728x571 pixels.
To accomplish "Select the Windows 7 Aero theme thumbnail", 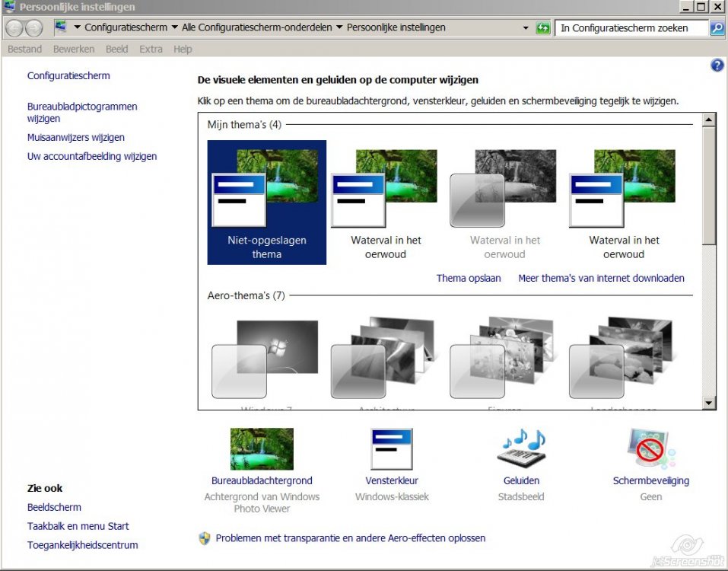I will [265, 359].
